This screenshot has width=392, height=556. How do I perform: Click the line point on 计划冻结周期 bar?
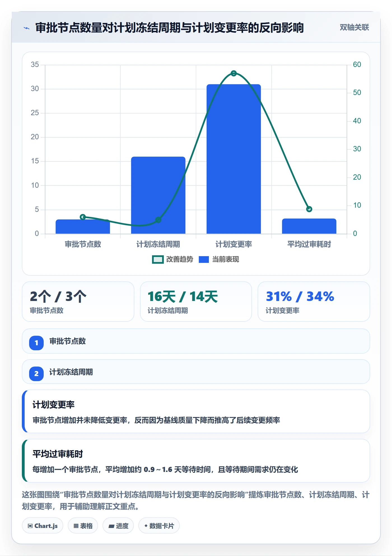tap(158, 220)
